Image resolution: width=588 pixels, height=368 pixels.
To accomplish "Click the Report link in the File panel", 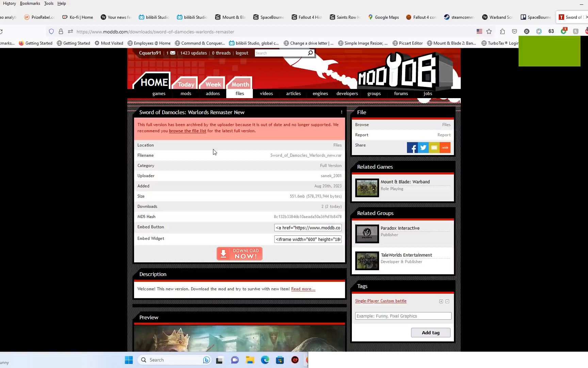I will point(444,135).
